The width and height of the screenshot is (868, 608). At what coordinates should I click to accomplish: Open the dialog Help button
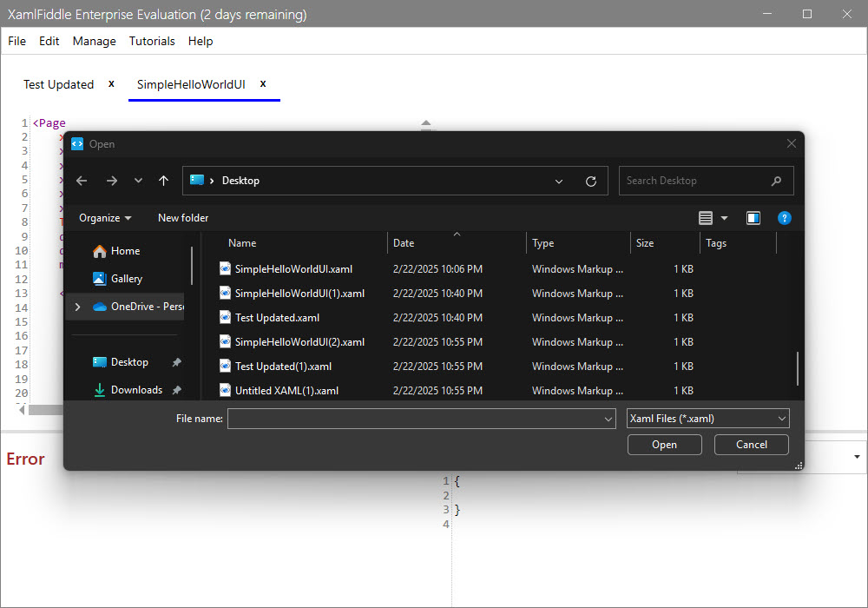click(784, 218)
